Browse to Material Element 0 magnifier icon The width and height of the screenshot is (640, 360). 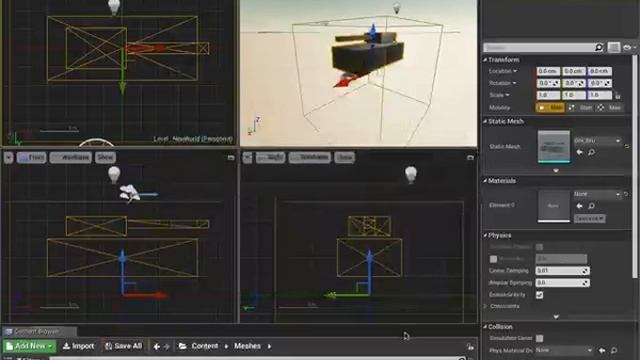(x=591, y=206)
